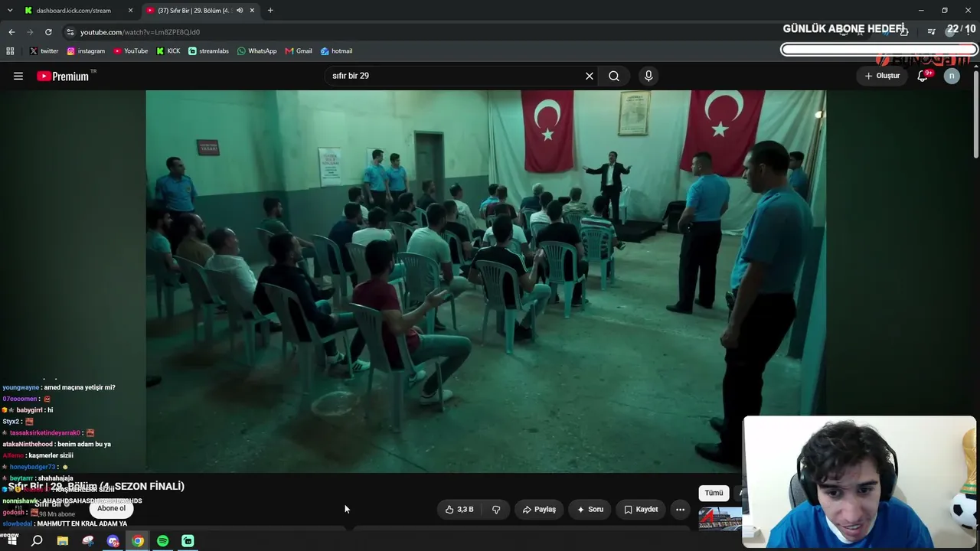Open Windows taskbar search
The image size is (980, 551).
37,541
